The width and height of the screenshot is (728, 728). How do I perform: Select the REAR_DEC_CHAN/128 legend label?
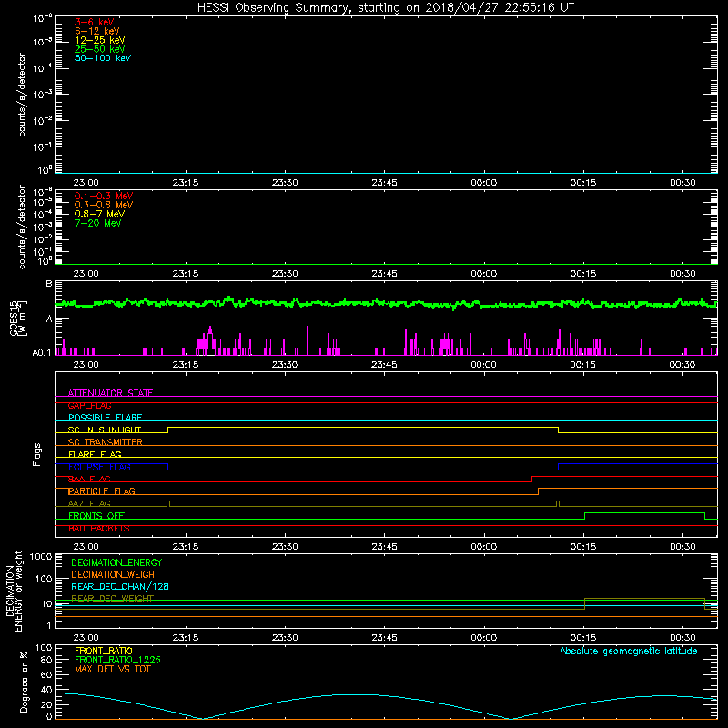tap(120, 586)
